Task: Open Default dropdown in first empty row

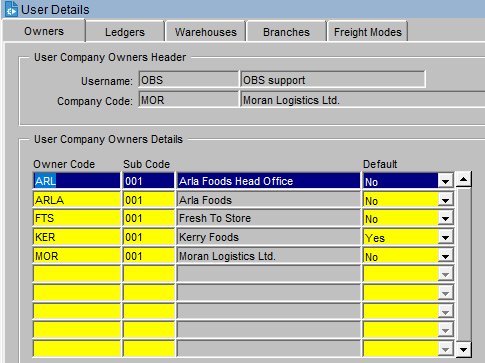Action: pyautogui.click(x=445, y=275)
